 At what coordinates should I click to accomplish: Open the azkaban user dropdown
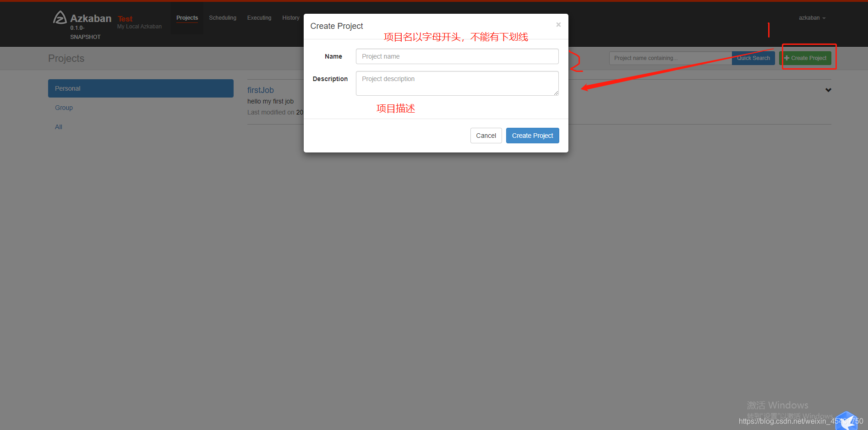coord(812,18)
